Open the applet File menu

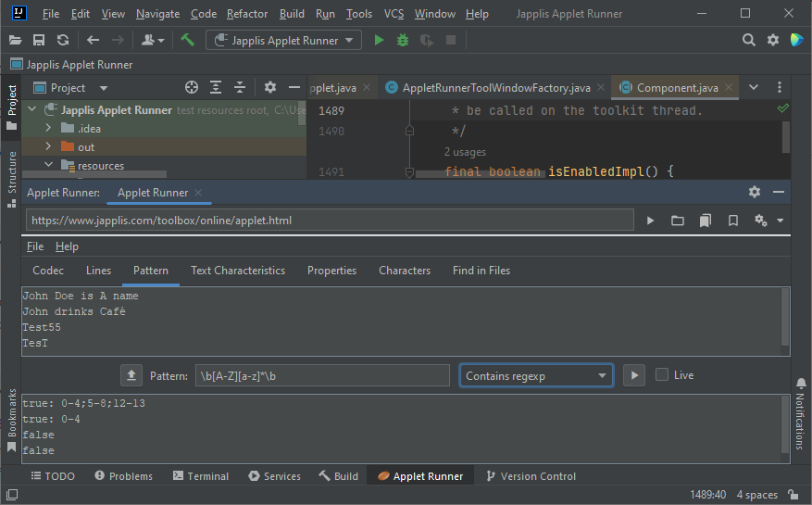(x=35, y=246)
